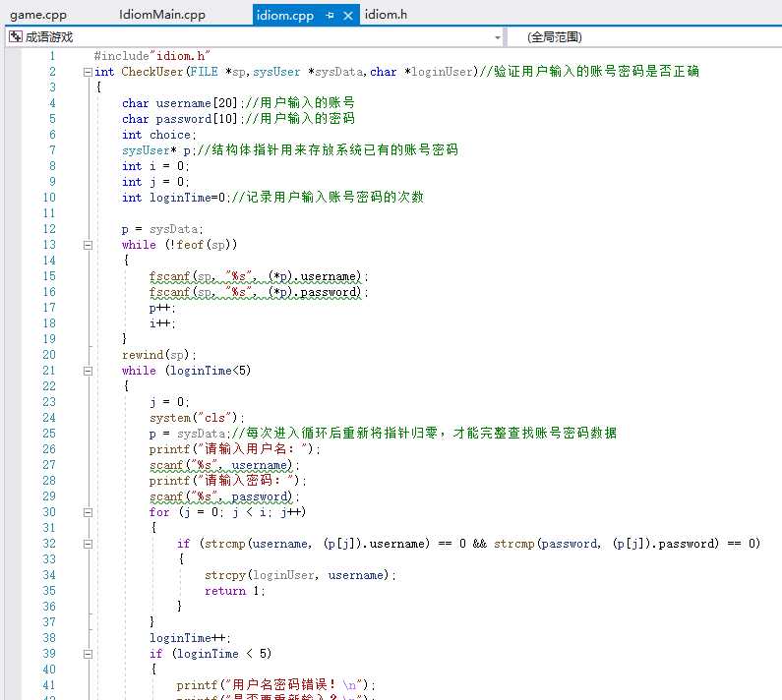Click the rewind(sp); call

pyautogui.click(x=159, y=355)
